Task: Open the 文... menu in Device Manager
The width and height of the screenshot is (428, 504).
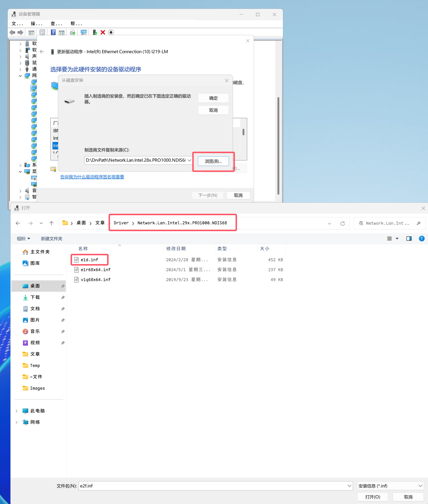Action: tap(17, 24)
